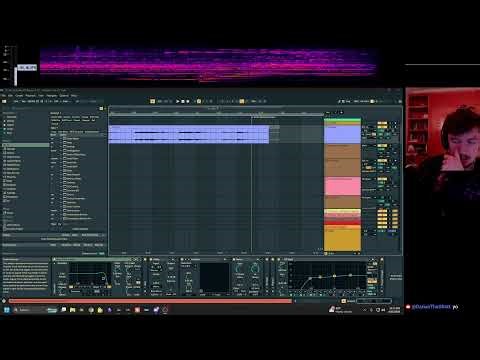Image resolution: width=480 pixels, height=360 pixels.
Task: Select the large gold track header at bottom
Action: click(x=342, y=239)
